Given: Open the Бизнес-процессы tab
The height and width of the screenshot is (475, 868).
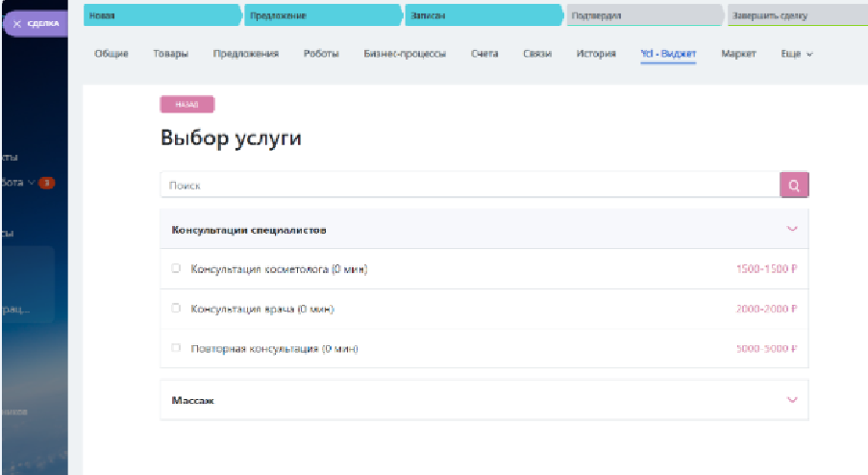Looking at the screenshot, I should tap(405, 54).
